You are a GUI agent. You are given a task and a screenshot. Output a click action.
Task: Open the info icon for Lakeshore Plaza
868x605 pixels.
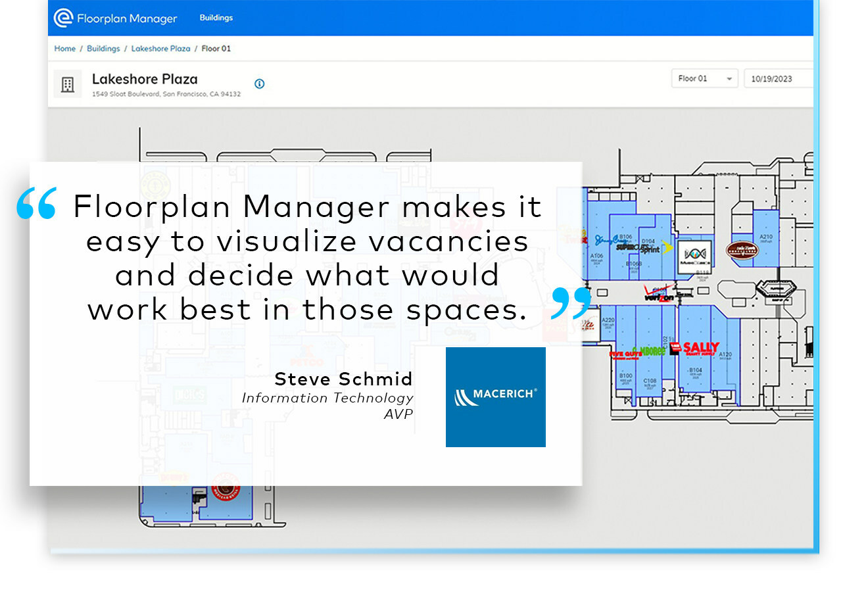pyautogui.click(x=259, y=84)
